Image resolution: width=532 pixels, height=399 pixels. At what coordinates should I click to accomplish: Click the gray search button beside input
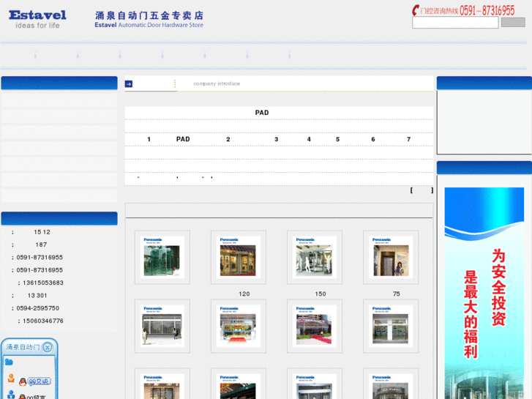513,23
